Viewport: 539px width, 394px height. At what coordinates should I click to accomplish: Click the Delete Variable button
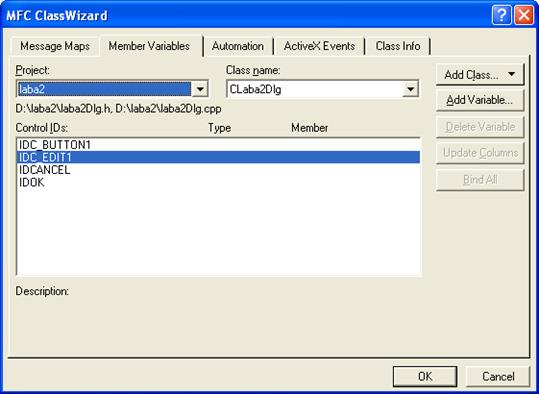480,127
